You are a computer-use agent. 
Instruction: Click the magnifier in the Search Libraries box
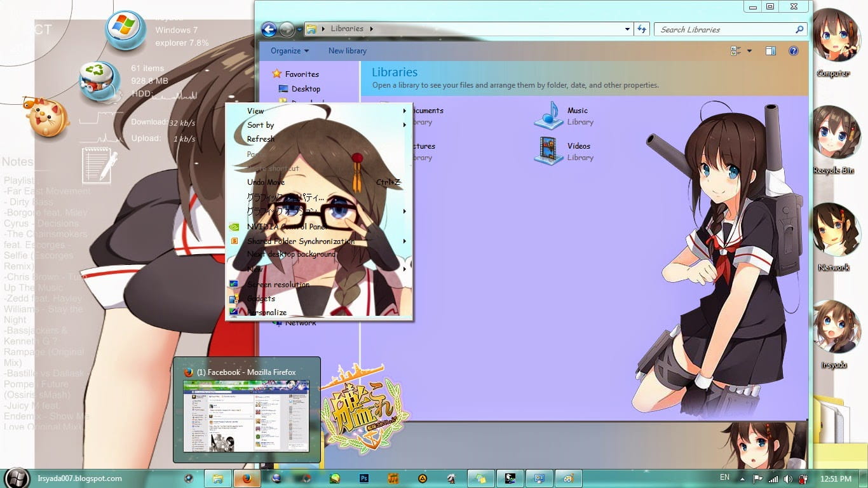click(799, 29)
